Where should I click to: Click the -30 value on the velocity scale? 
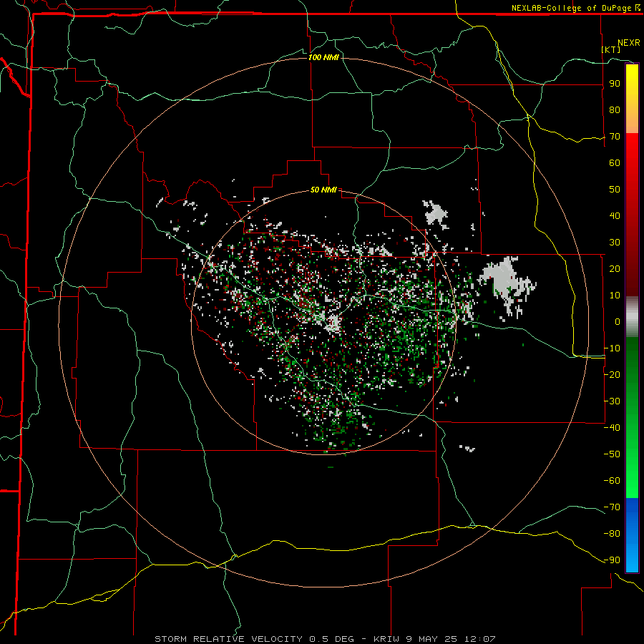click(x=612, y=401)
